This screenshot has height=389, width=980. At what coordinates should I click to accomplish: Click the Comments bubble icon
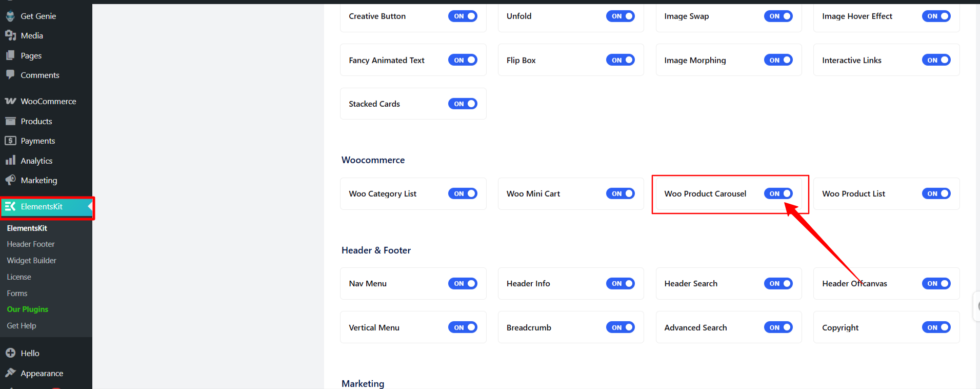click(x=10, y=75)
